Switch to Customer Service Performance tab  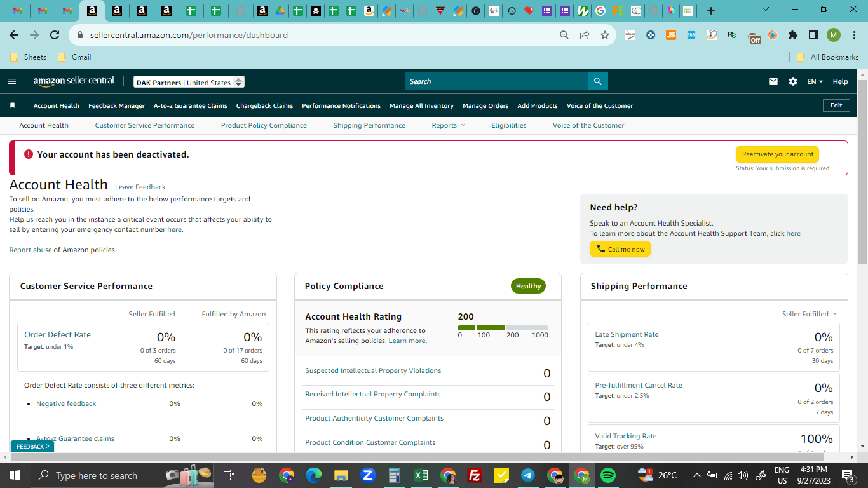tap(145, 125)
